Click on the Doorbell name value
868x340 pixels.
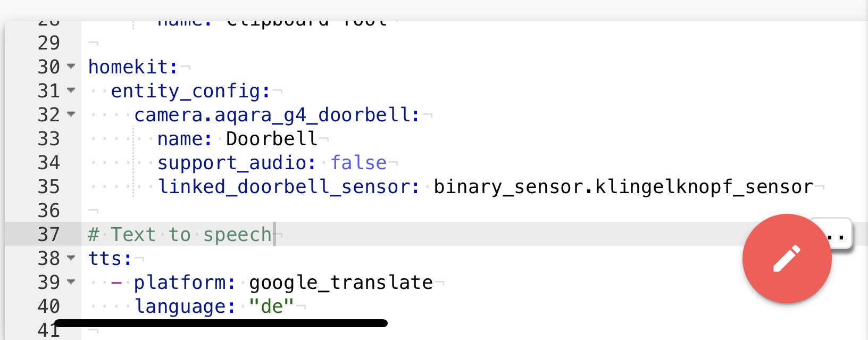[272, 139]
